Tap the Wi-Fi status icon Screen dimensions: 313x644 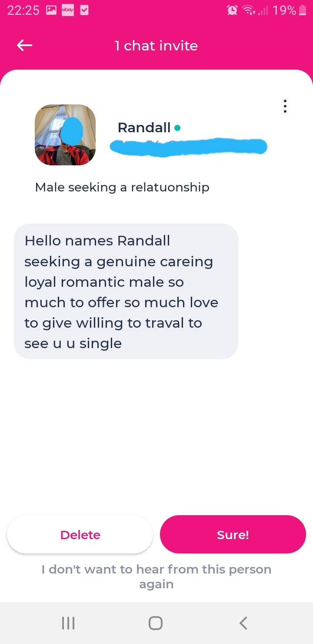(249, 10)
